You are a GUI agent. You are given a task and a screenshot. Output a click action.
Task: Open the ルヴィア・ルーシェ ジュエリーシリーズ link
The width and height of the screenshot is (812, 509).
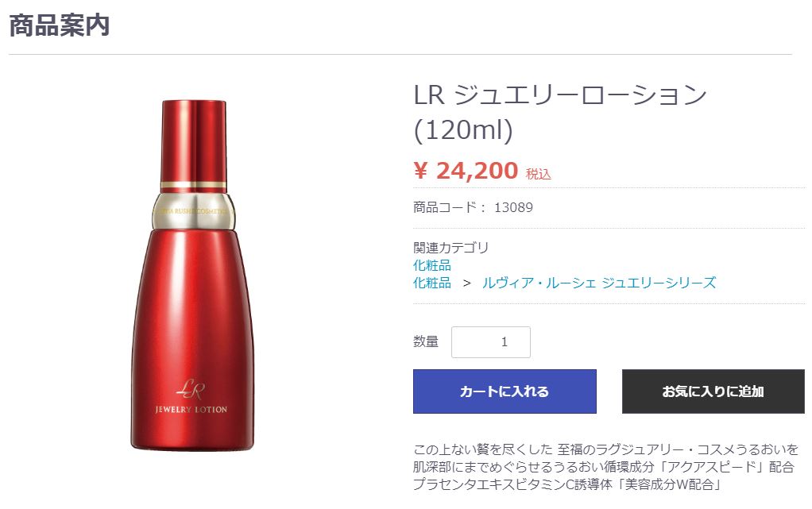pos(599,283)
